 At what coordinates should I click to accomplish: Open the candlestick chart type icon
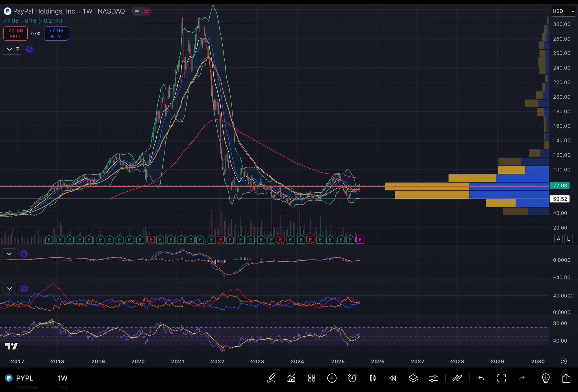(x=373, y=378)
